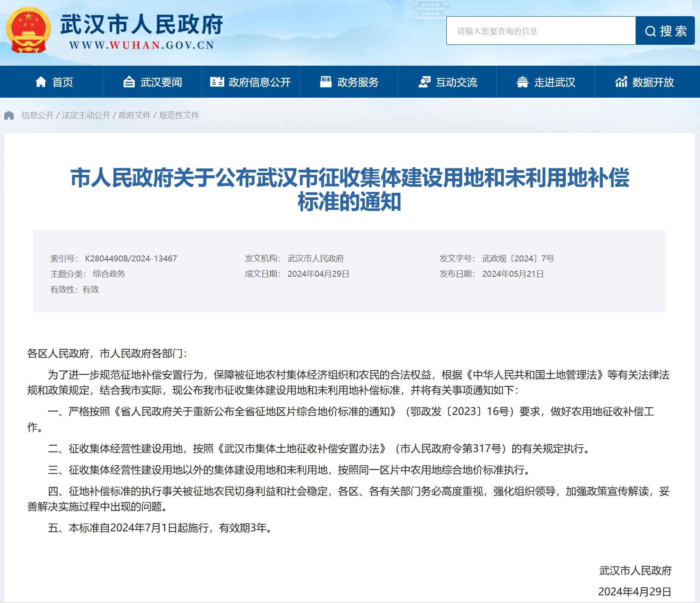Click the 武汉市人民政府 site title

click(142, 24)
